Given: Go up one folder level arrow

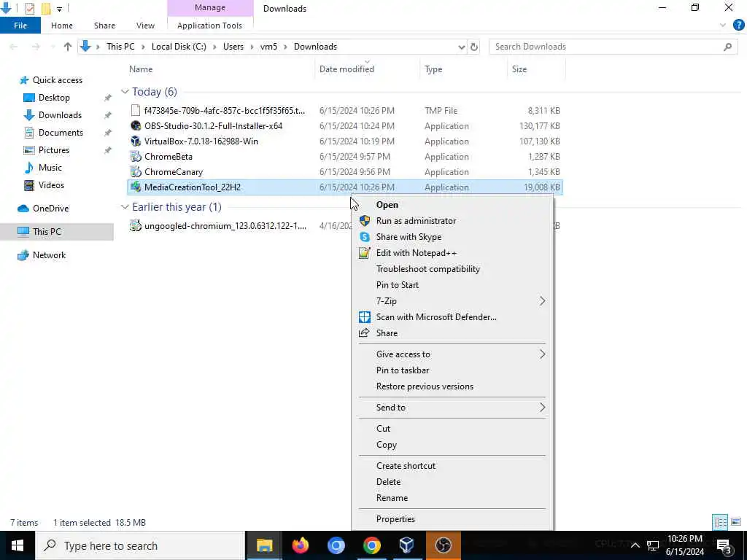Looking at the screenshot, I should pyautogui.click(x=67, y=47).
